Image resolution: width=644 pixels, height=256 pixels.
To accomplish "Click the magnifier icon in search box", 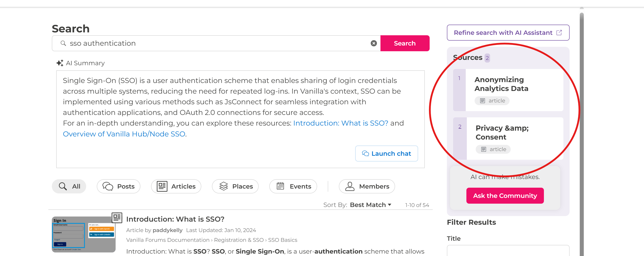I will [63, 43].
